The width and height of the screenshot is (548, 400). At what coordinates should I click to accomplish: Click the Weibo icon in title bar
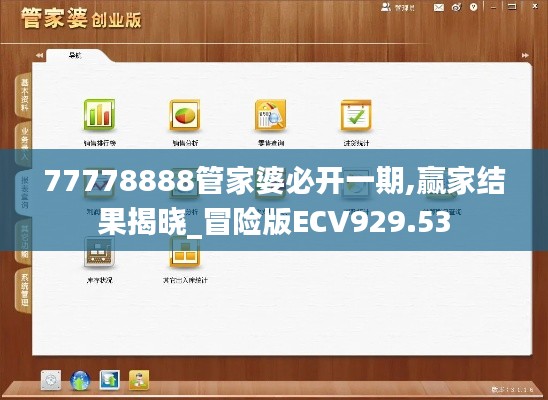pos(456,7)
